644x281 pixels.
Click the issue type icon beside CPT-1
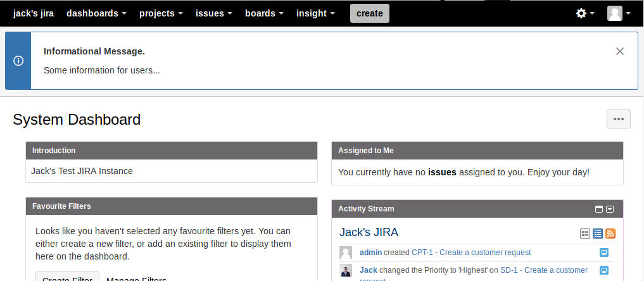603,253
